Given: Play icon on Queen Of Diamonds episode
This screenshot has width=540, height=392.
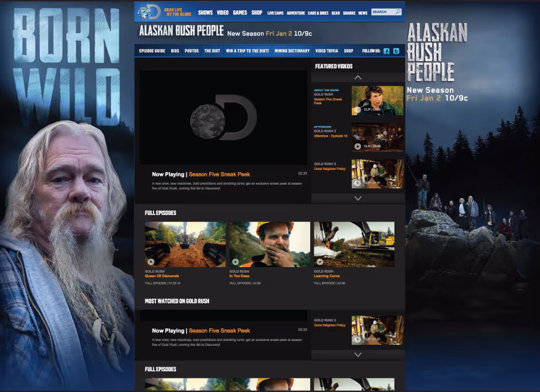Looking at the screenshot, I should pos(151,262).
